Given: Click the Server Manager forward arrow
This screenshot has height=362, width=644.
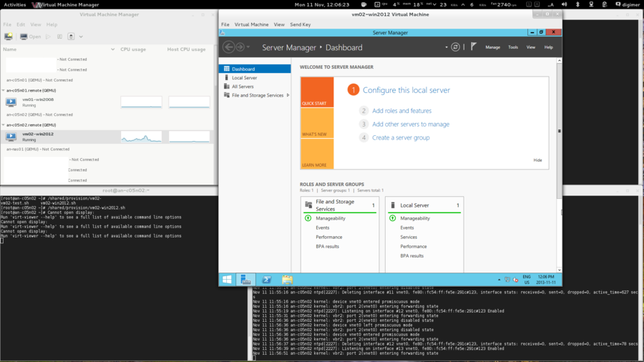Looking at the screenshot, I should point(240,47).
